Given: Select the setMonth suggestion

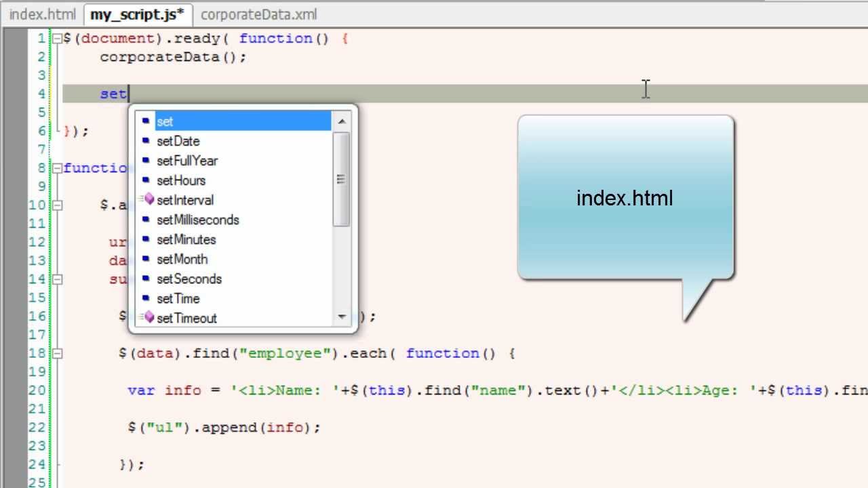Looking at the screenshot, I should tap(182, 259).
